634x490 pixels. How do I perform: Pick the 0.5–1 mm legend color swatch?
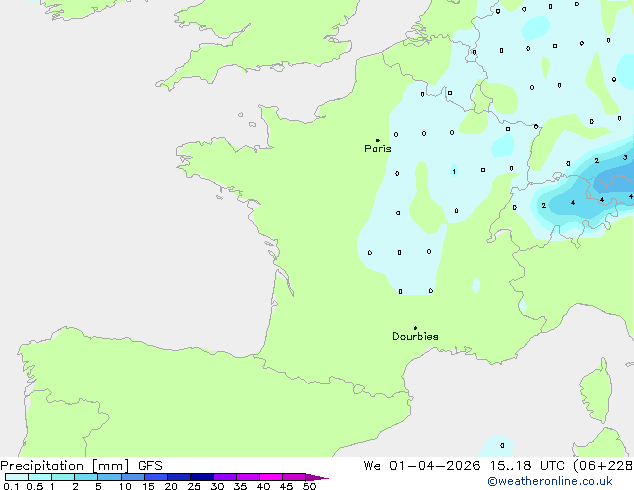[40, 477]
